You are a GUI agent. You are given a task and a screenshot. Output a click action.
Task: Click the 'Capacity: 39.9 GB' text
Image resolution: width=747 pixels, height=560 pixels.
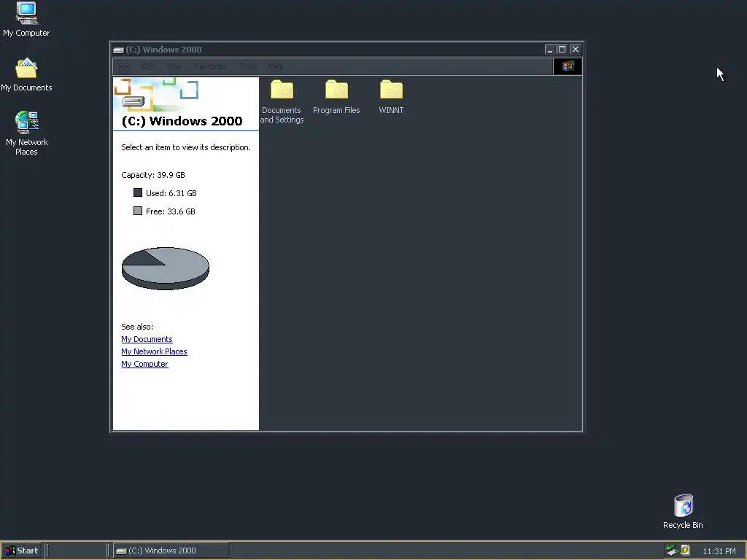point(153,175)
